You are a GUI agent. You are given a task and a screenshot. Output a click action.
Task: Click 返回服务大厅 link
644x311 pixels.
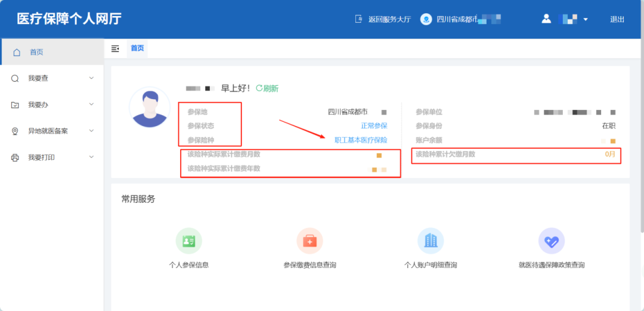[389, 19]
